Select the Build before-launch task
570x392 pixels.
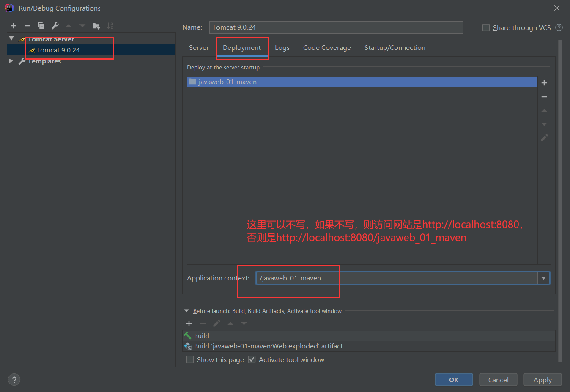pyautogui.click(x=369, y=336)
